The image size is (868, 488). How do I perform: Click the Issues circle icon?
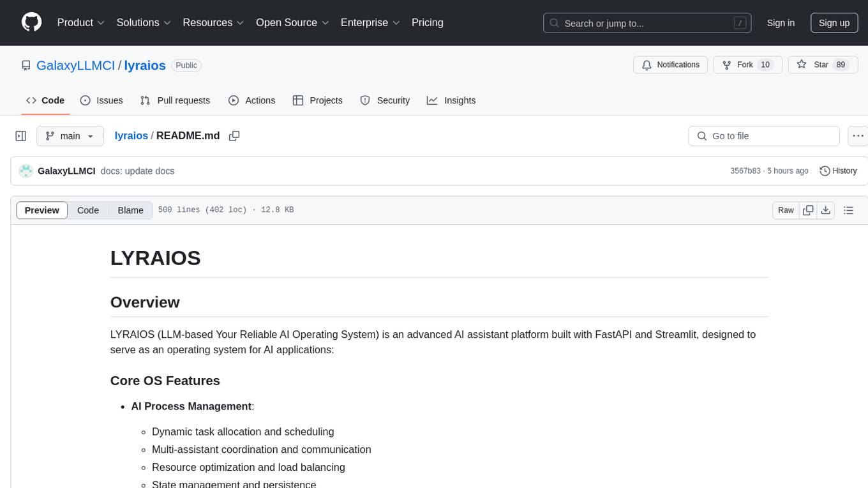(x=85, y=100)
